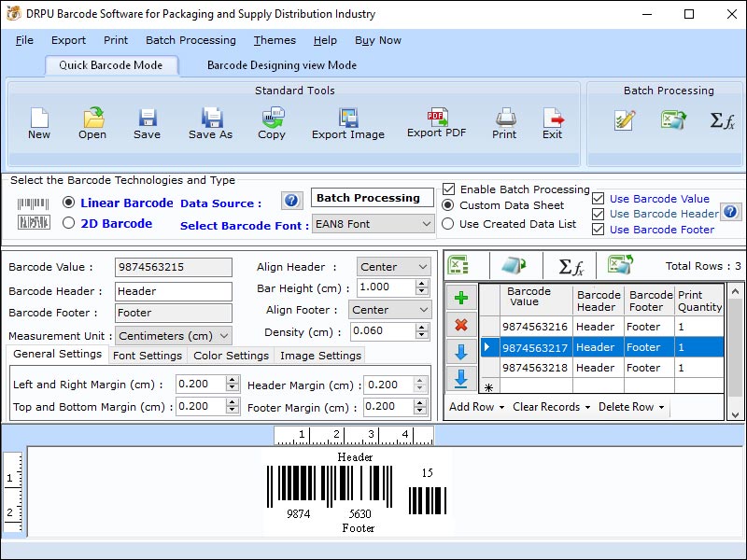Export the barcode to PDF
Screen dimensions: 747x560
(435, 121)
